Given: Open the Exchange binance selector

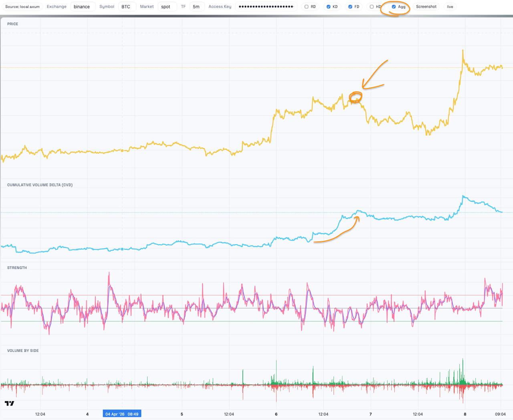Looking at the screenshot, I should (x=83, y=7).
